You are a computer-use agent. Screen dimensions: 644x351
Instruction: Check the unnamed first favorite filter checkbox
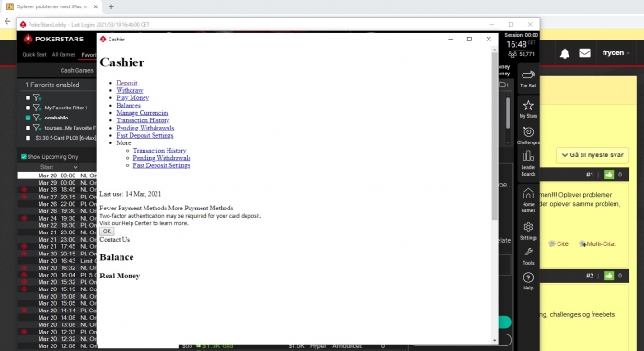click(28, 97)
